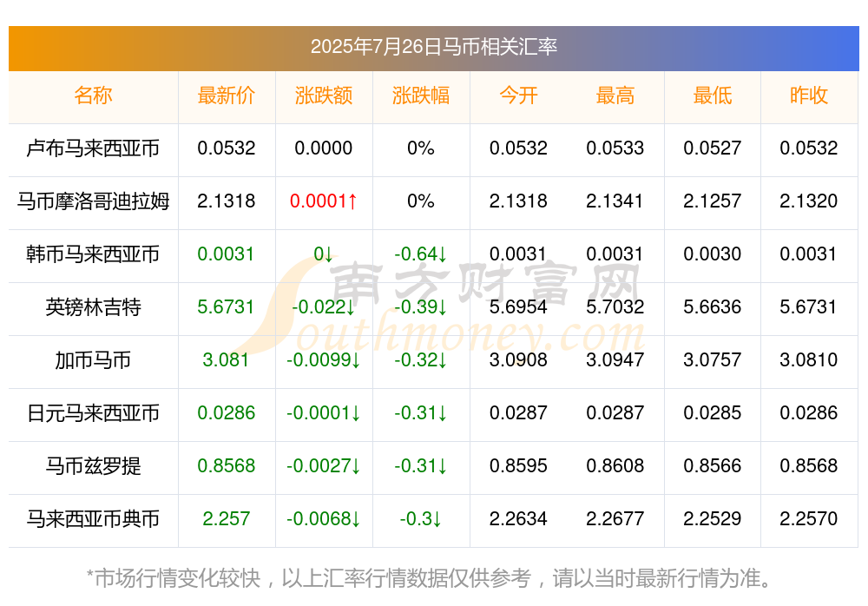Click lowest value 5.6636
The image size is (868, 606).
point(713,306)
